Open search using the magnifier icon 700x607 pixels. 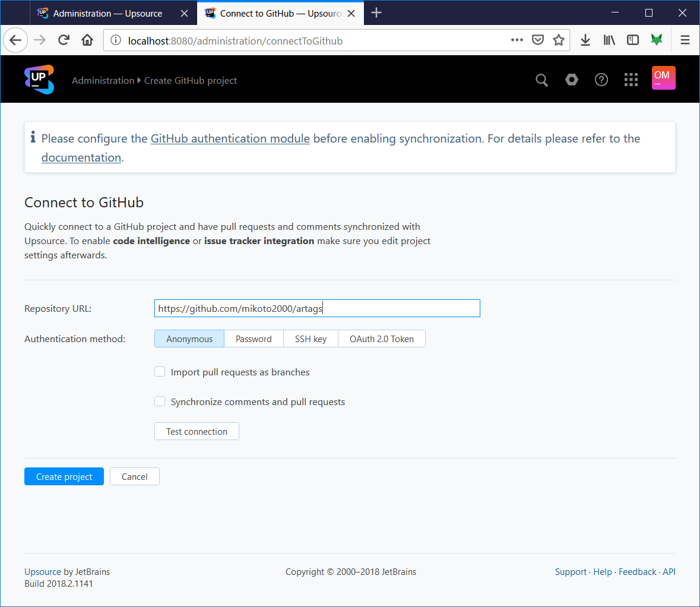coord(541,79)
